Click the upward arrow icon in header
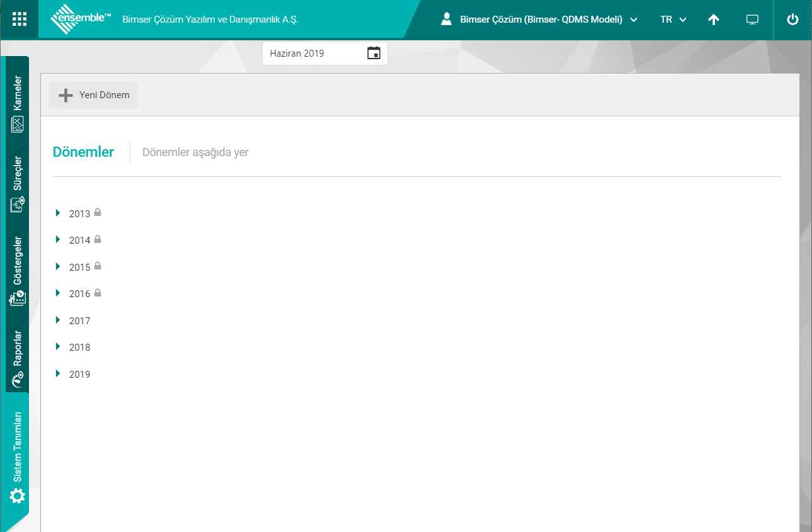 713,20
